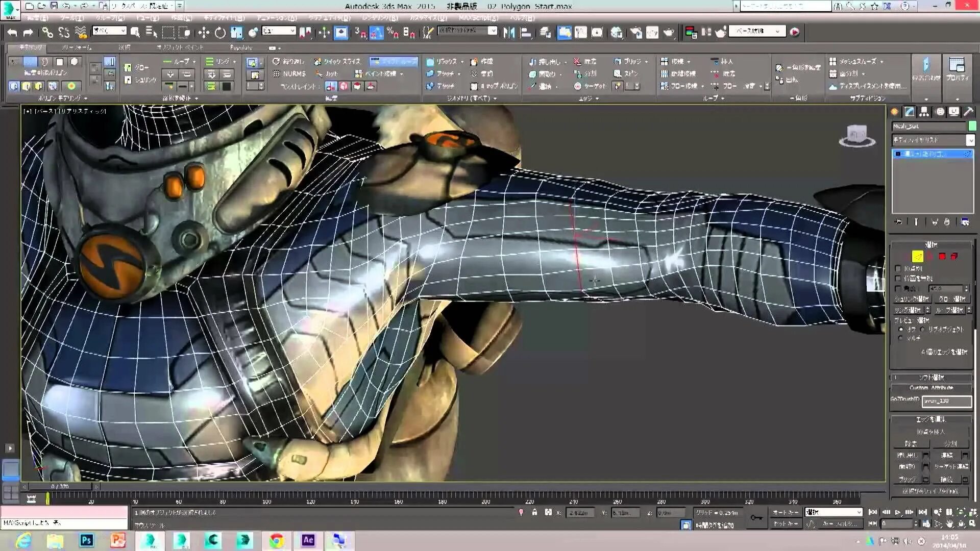Expand the selection filter dropdown
The width and height of the screenshot is (980, 551).
tap(109, 31)
